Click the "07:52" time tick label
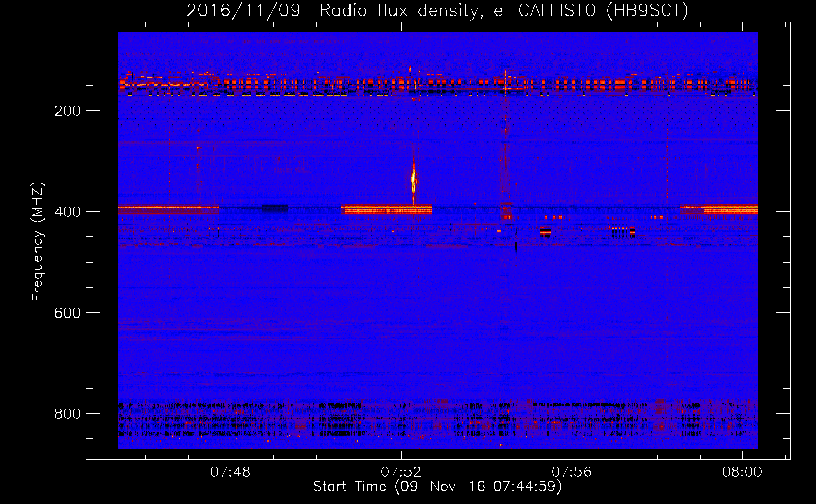The image size is (816, 504). coord(401,472)
